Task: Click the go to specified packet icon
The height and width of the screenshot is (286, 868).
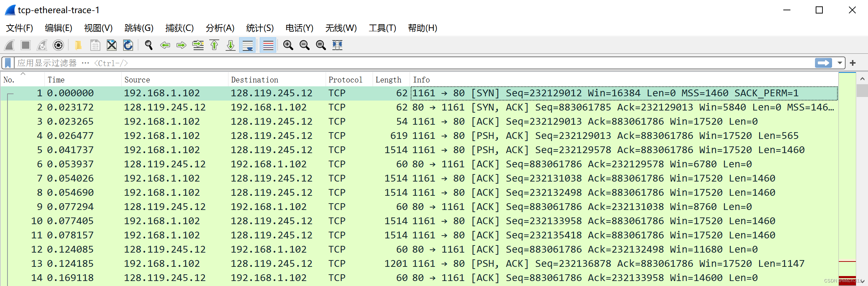Action: coord(198,45)
